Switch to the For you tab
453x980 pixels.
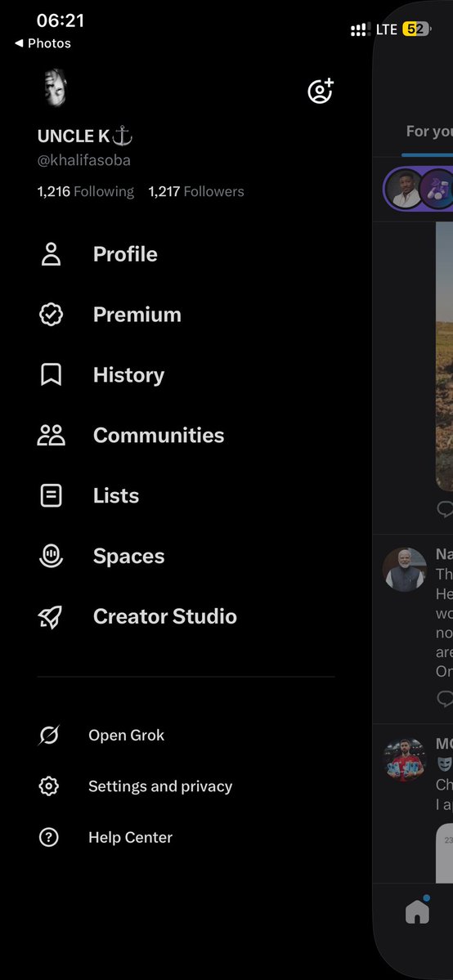(429, 132)
